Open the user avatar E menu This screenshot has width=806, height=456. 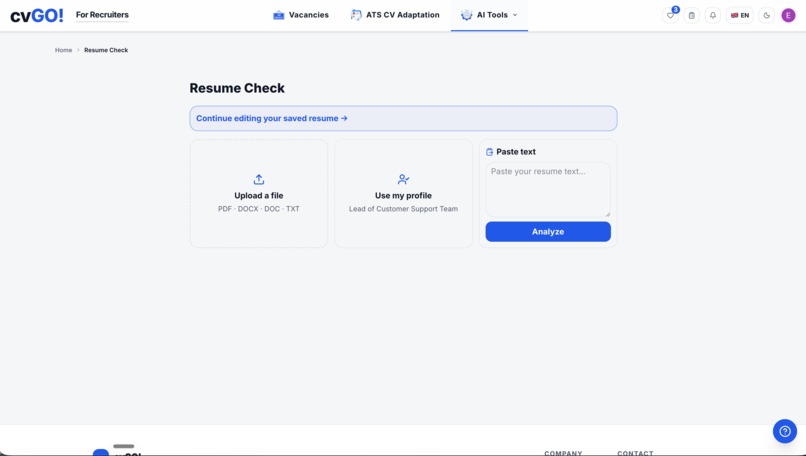click(x=788, y=15)
